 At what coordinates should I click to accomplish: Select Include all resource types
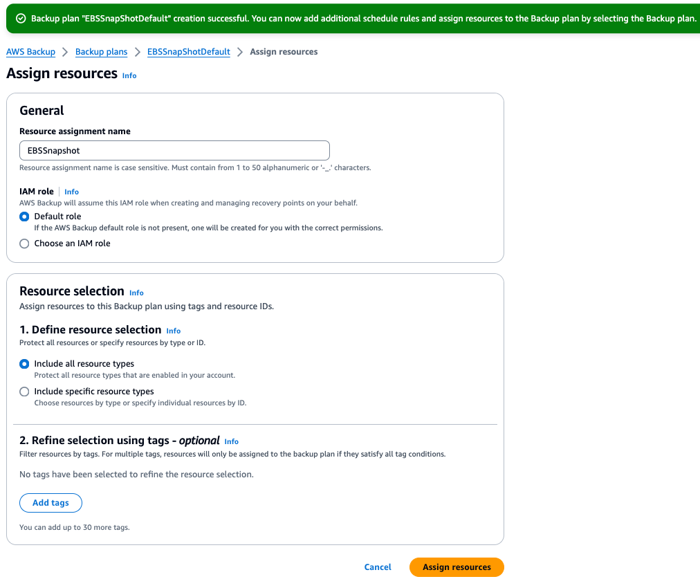(24, 364)
